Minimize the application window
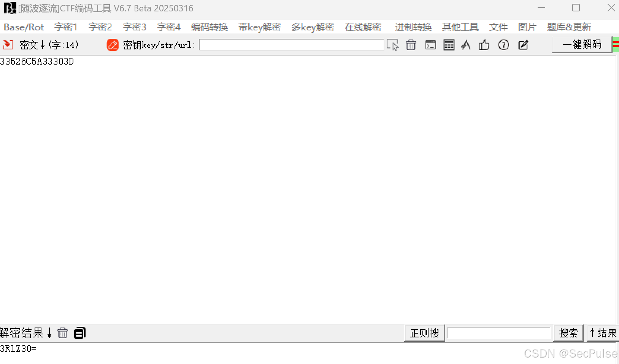The width and height of the screenshot is (619, 364). point(541,8)
